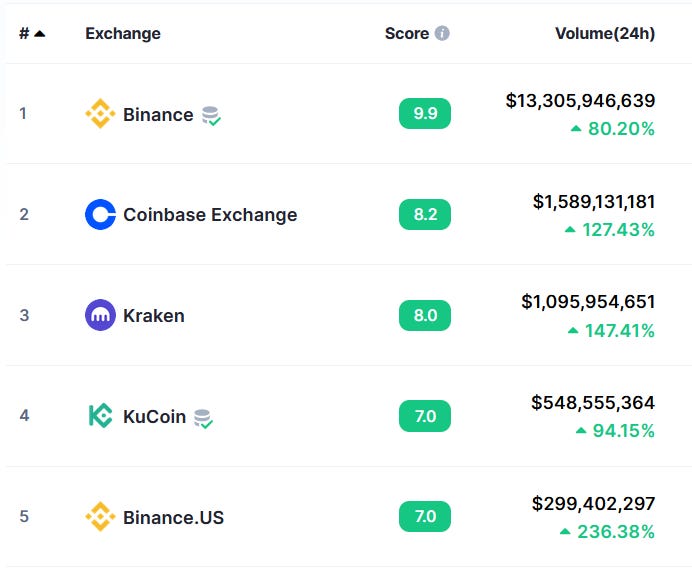Click the Kraken purple logo icon
This screenshot has width=692, height=576.
[x=100, y=315]
